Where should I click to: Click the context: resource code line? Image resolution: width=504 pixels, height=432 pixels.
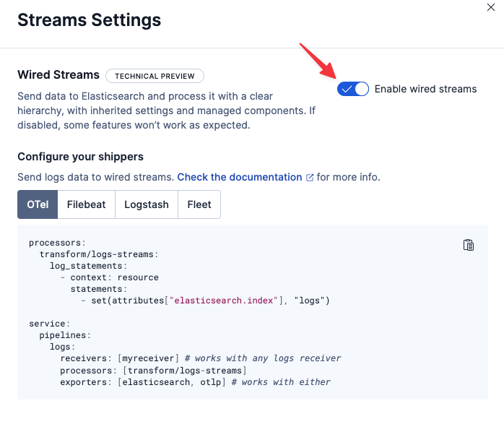(109, 277)
